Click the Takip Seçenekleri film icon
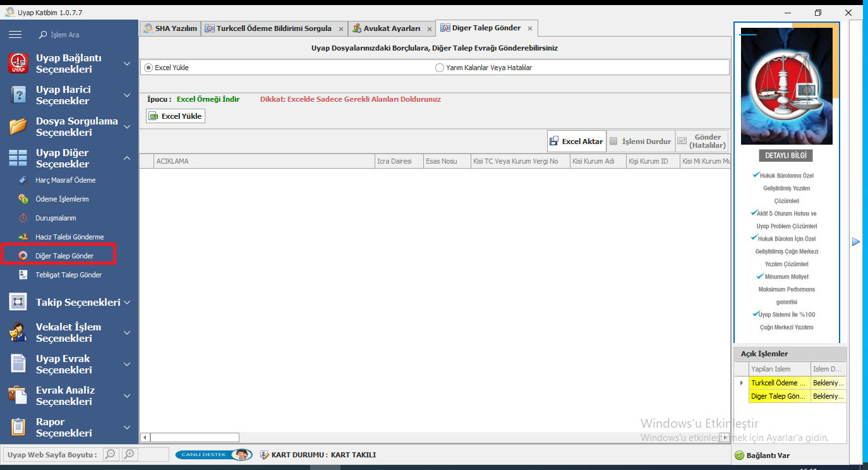The image size is (868, 470). coord(18,302)
